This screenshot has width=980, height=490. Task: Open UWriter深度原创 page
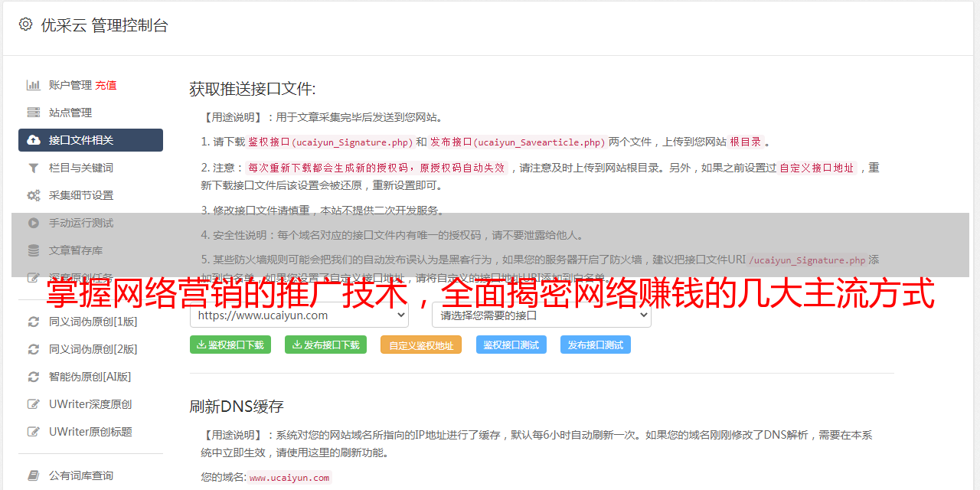click(90, 404)
